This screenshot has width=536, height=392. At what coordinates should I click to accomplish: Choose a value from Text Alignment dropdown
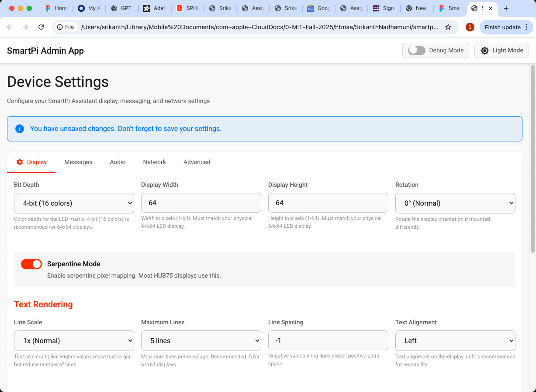(x=455, y=340)
